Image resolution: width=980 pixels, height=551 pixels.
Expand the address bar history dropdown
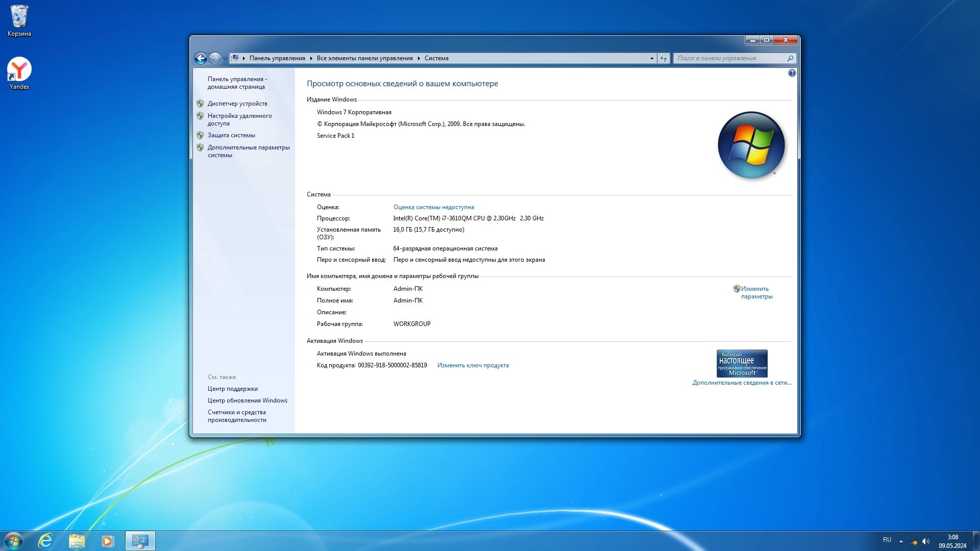click(x=652, y=58)
